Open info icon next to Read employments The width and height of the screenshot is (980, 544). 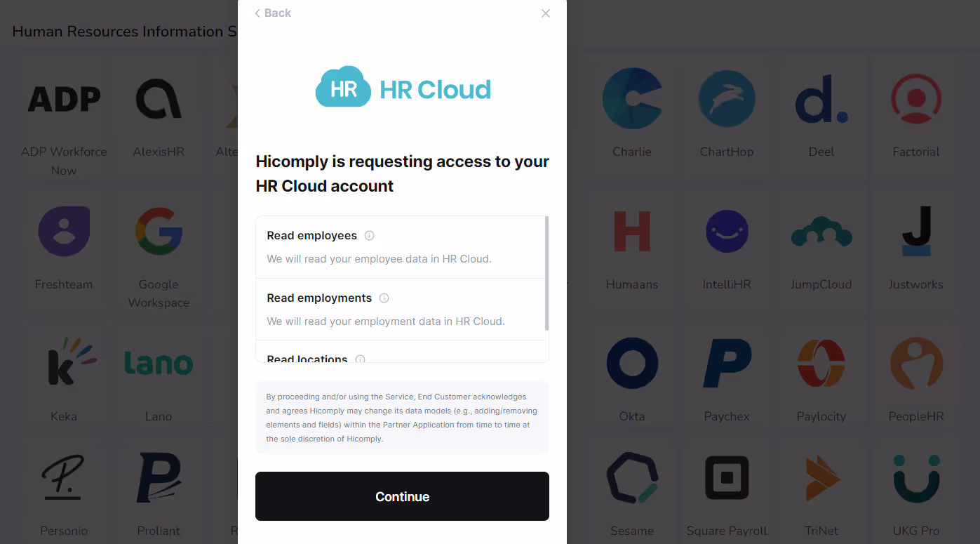pyautogui.click(x=384, y=298)
